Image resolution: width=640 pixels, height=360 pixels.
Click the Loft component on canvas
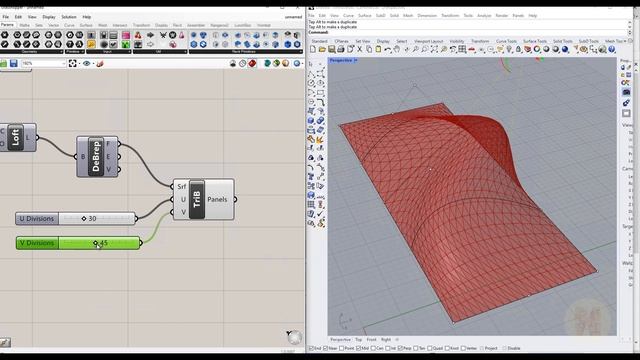(x=18, y=138)
